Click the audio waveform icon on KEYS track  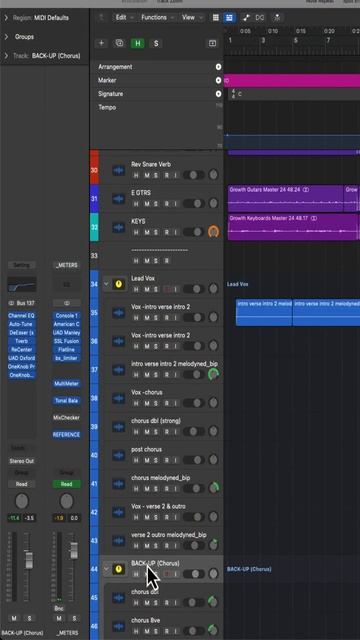point(119,228)
